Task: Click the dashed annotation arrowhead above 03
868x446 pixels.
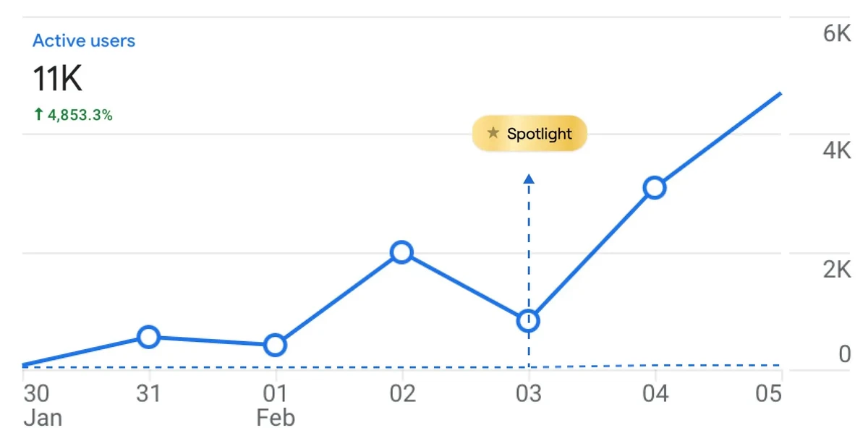Action: [x=529, y=179]
